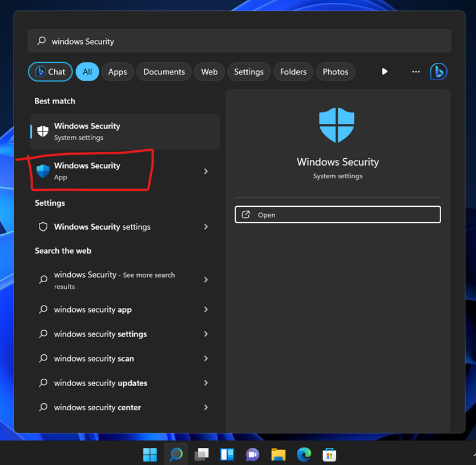476x465 pixels.
Task: Show more filters with the play arrow
Action: pyautogui.click(x=384, y=71)
